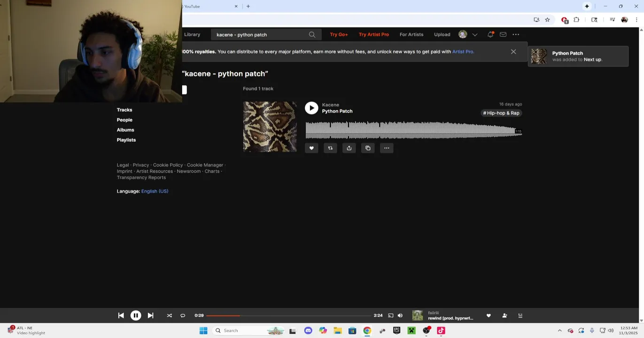Open Chrome media controls icon
Screen dimensions: 644x338
[612, 20]
